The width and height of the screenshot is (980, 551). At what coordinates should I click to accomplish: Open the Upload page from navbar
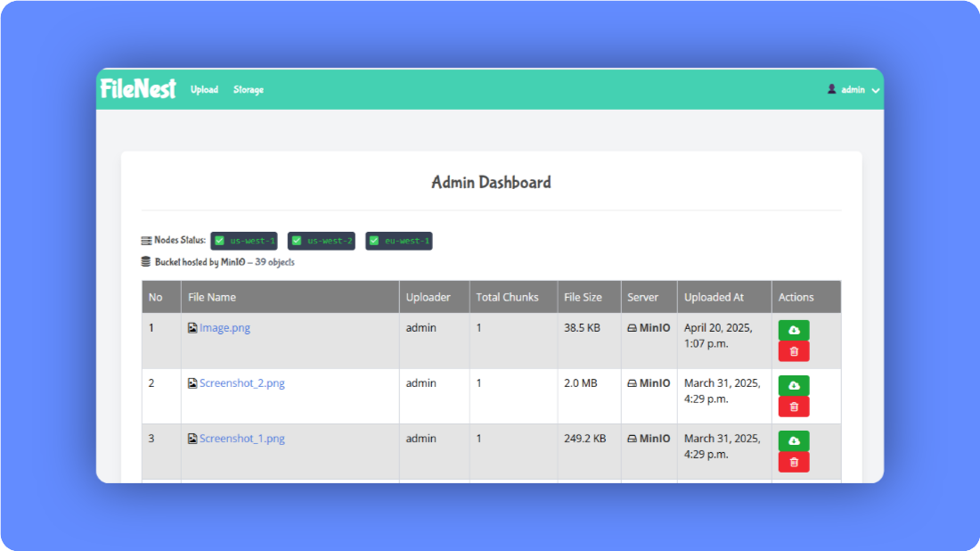pyautogui.click(x=204, y=90)
